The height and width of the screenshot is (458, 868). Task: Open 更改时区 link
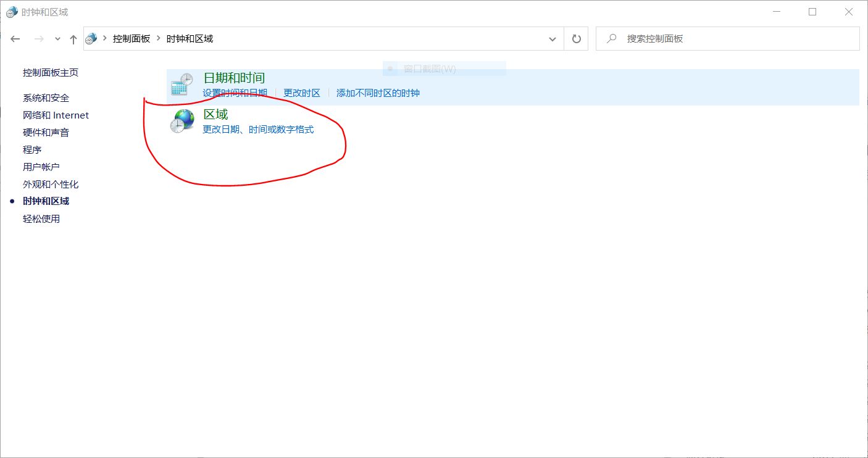click(x=302, y=93)
